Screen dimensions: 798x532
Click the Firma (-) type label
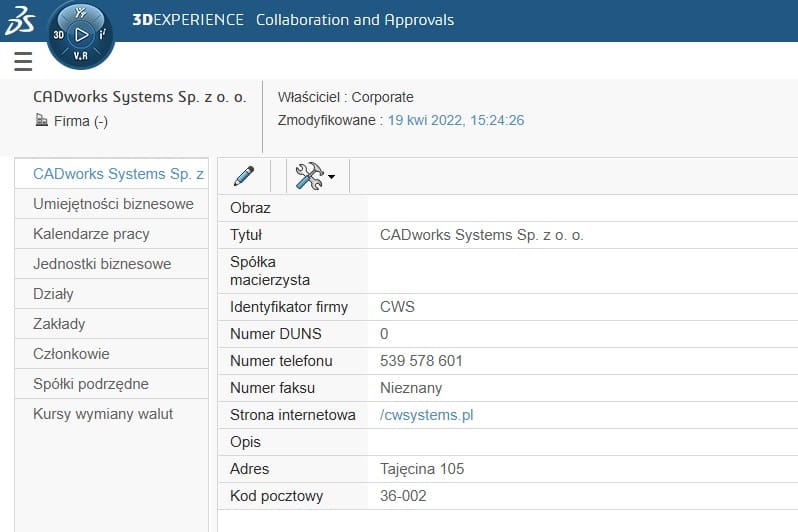pyautogui.click(x=81, y=121)
